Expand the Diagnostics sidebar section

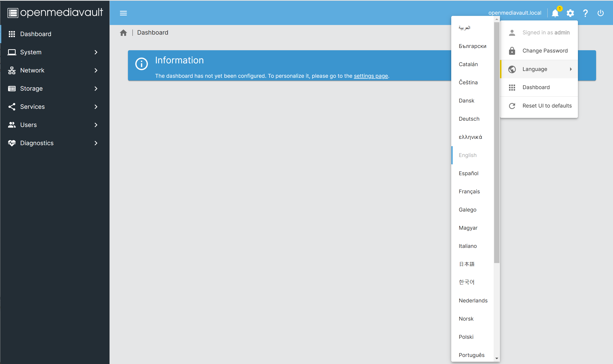[96, 143]
